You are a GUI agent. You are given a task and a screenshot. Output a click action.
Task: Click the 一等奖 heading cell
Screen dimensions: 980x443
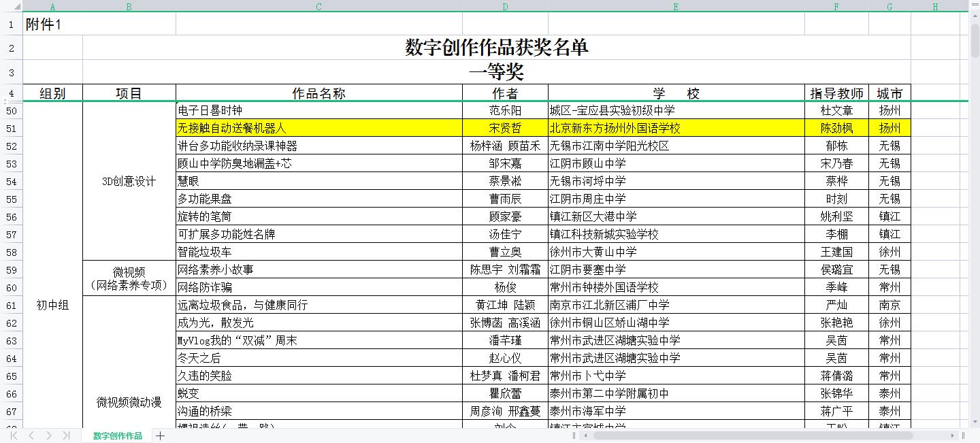pos(497,72)
